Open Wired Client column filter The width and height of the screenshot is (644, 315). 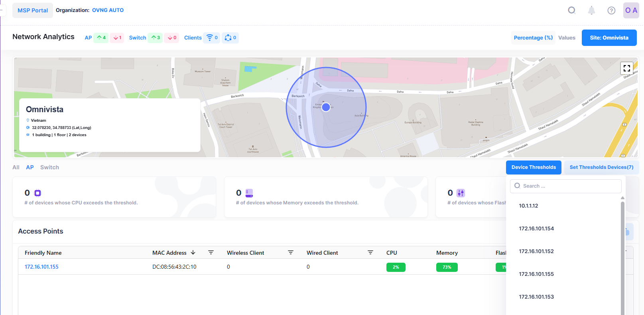coord(370,253)
